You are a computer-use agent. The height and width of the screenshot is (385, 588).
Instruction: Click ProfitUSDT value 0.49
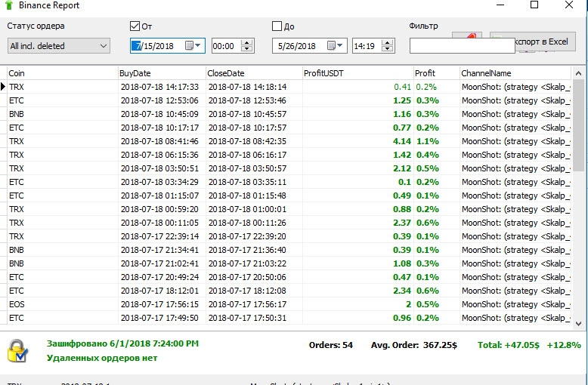402,196
